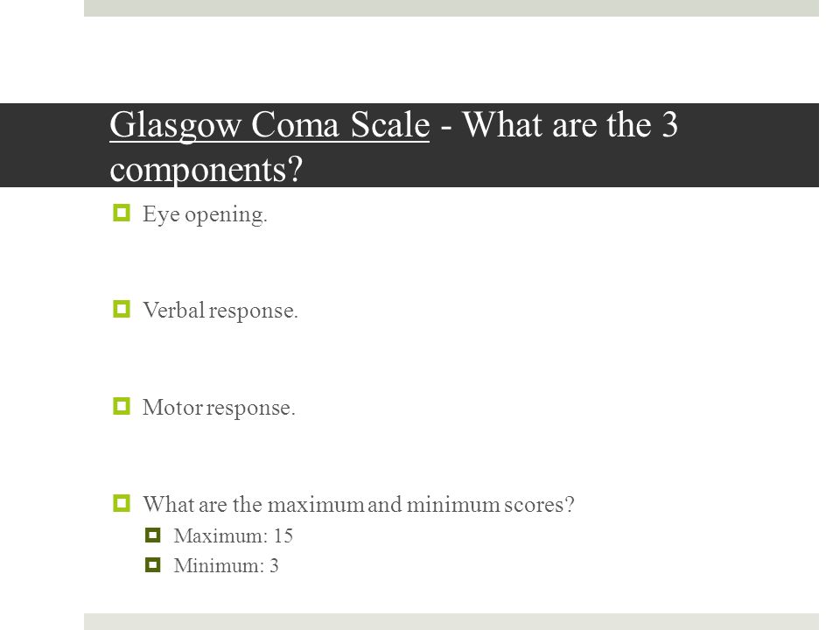Click the bullet before maximum and minimum question

[122, 503]
